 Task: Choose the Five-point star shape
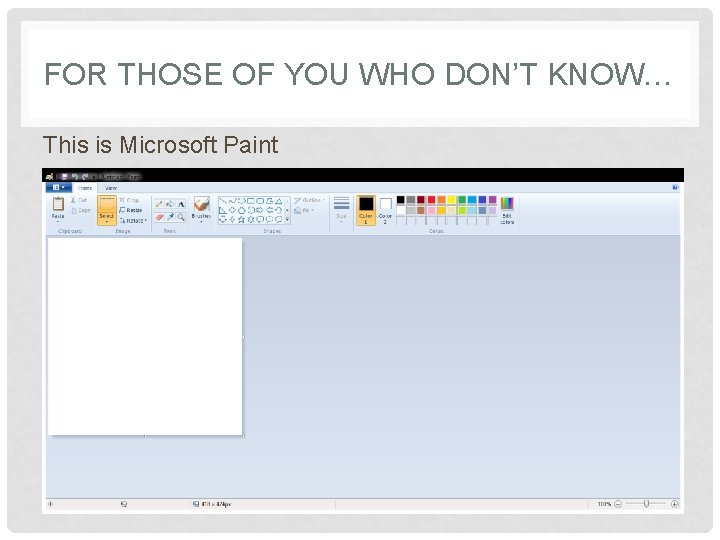tap(241, 219)
